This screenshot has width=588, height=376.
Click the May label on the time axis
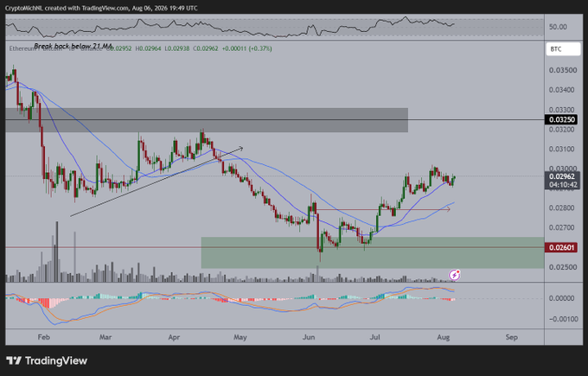tap(240, 337)
